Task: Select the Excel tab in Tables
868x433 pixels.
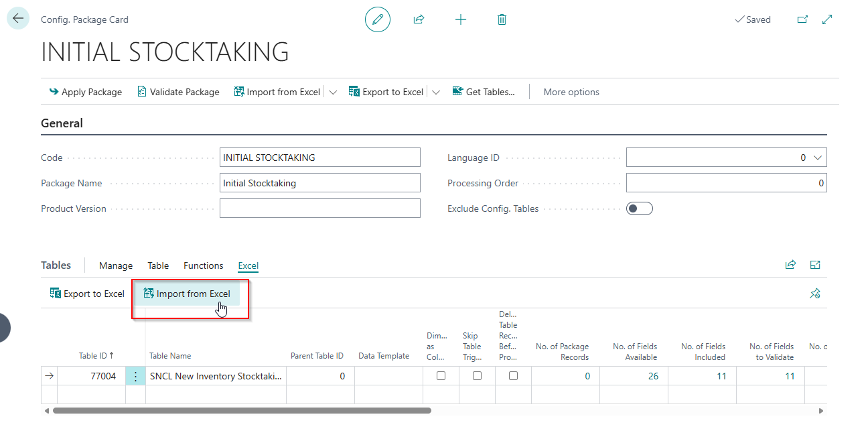Action: click(x=248, y=265)
